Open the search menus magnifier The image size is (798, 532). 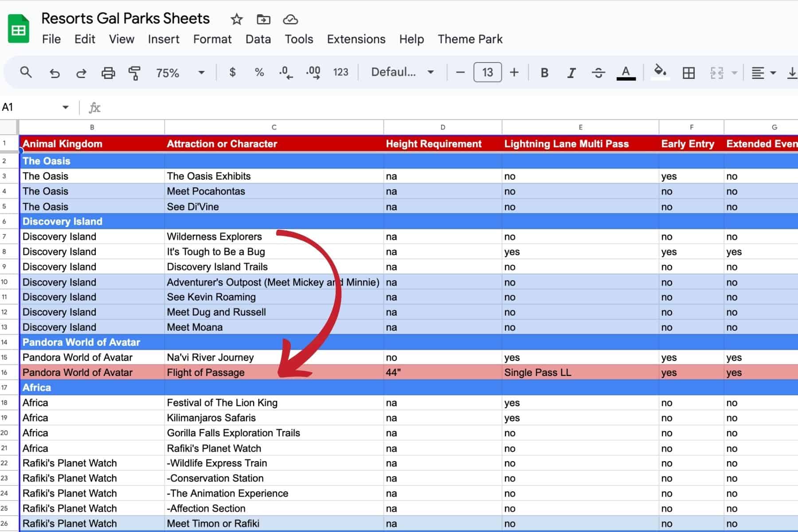(x=26, y=72)
